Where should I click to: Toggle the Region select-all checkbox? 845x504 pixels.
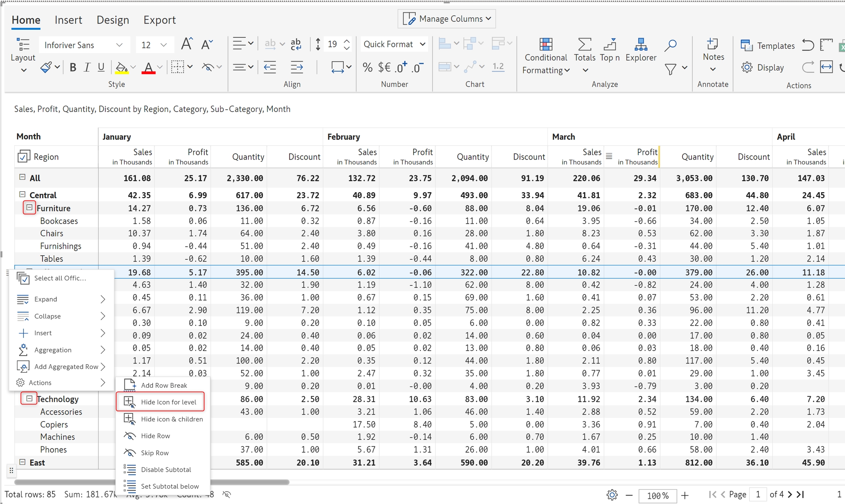pyautogui.click(x=23, y=157)
